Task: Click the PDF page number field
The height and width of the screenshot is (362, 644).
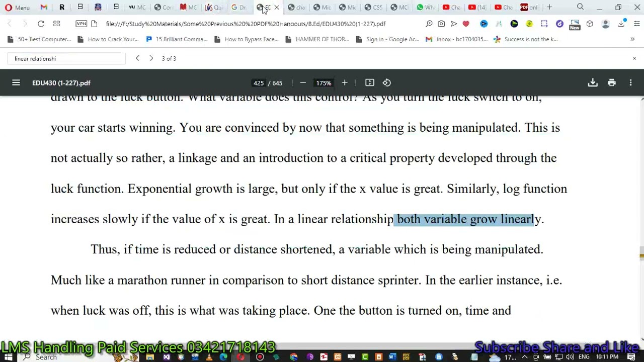Action: tap(259, 83)
